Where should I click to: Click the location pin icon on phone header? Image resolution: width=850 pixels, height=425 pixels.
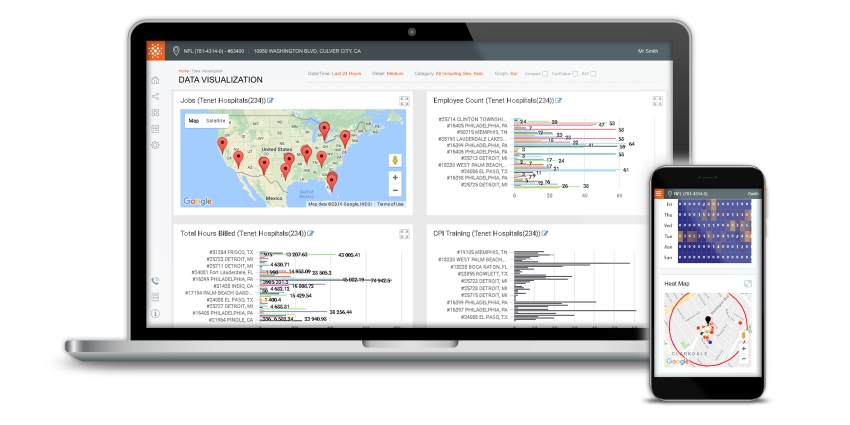tap(670, 194)
